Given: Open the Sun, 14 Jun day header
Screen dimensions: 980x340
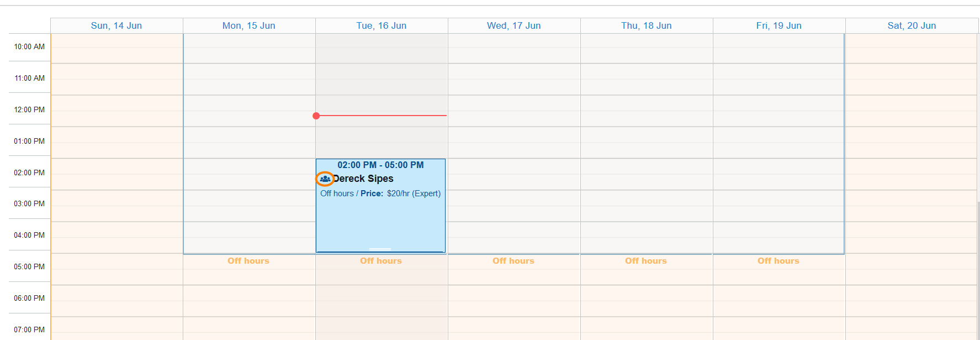Looking at the screenshot, I should point(116,25).
